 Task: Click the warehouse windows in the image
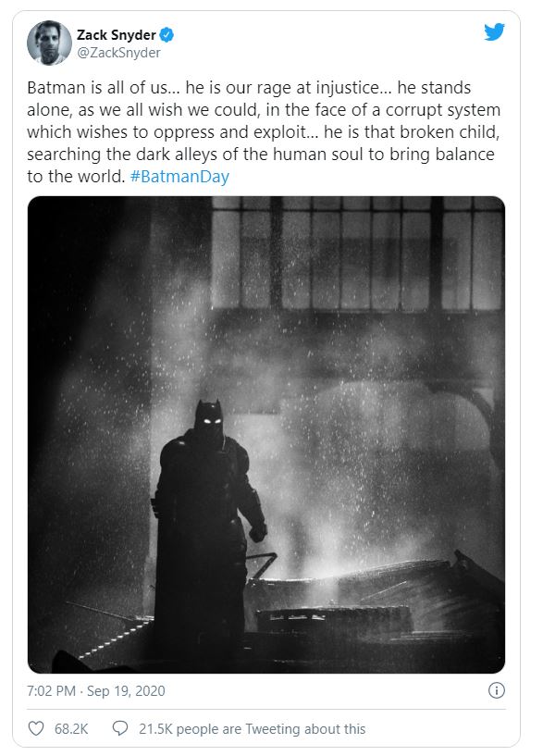click(x=357, y=253)
